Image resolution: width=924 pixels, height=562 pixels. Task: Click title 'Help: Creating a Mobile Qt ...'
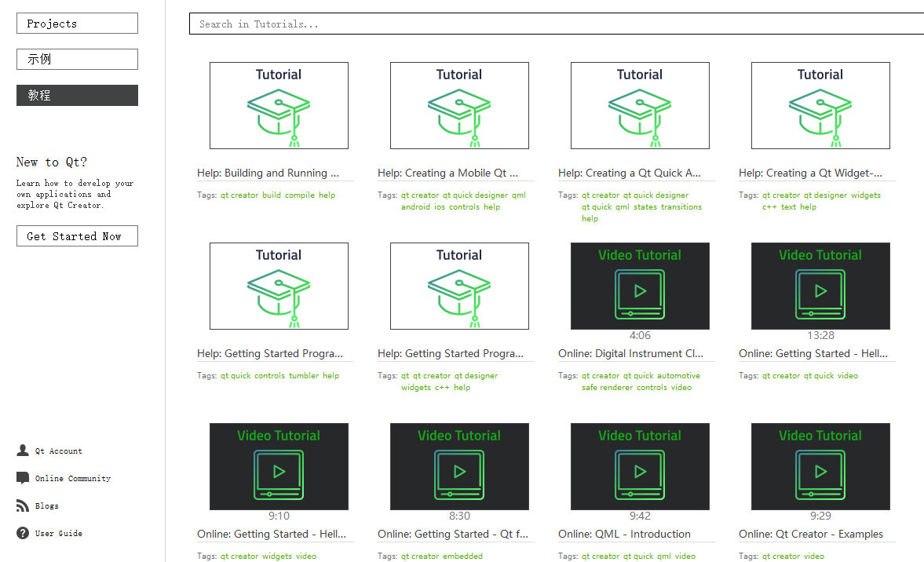click(x=447, y=173)
